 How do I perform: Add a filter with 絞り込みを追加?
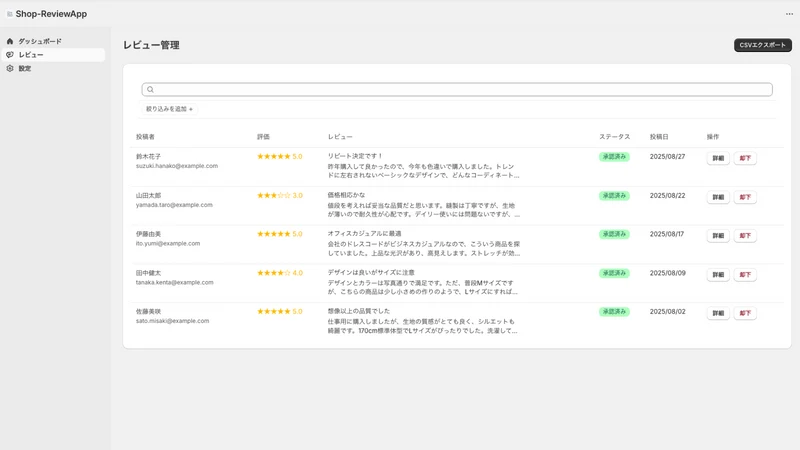[169, 109]
